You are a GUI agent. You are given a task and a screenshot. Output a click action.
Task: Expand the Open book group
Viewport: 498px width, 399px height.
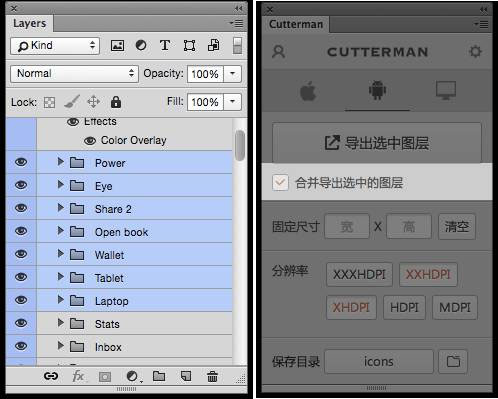pyautogui.click(x=60, y=231)
